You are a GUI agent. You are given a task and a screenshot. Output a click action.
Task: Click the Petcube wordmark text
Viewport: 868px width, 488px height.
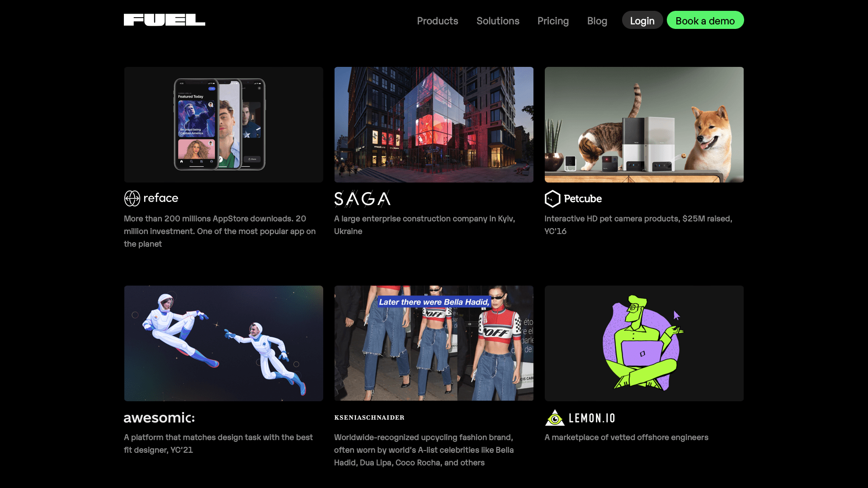coord(583,199)
